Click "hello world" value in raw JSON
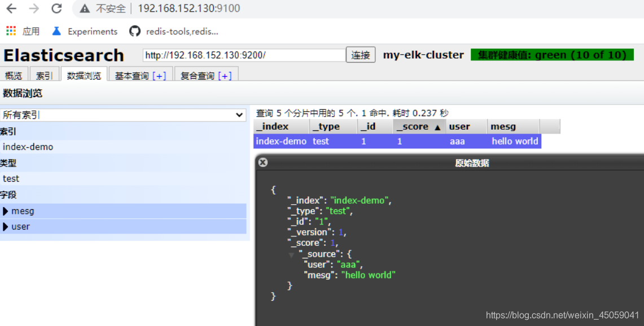This screenshot has height=326, width=644. click(x=369, y=275)
